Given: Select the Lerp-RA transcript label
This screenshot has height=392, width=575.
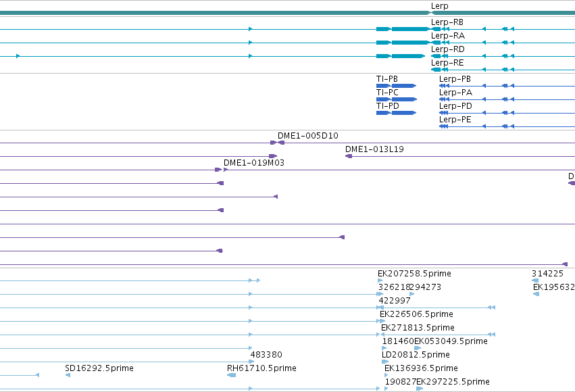Looking at the screenshot, I should coord(448,36).
